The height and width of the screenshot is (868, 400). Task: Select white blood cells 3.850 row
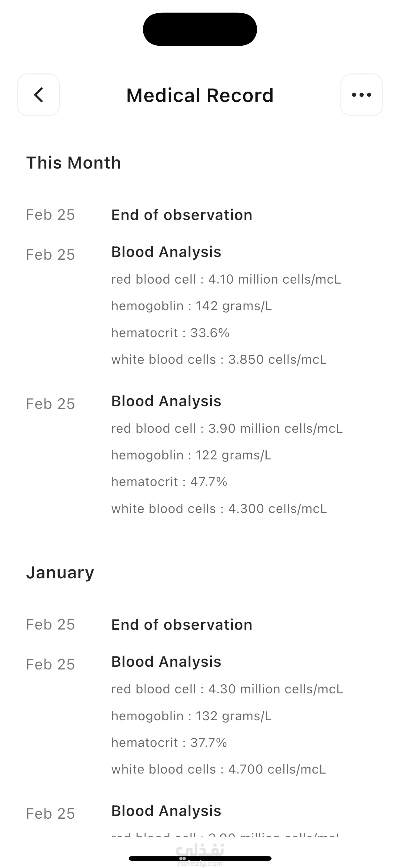[x=219, y=360]
